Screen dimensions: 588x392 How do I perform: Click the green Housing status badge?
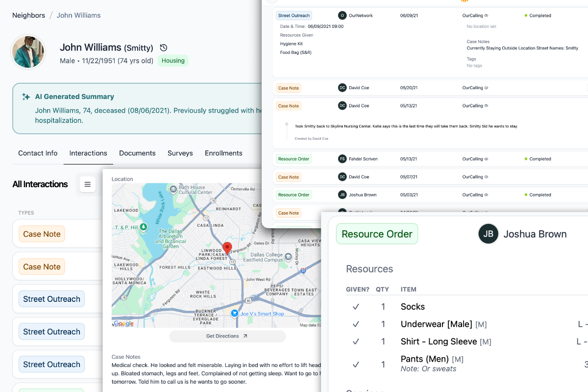[x=173, y=61]
